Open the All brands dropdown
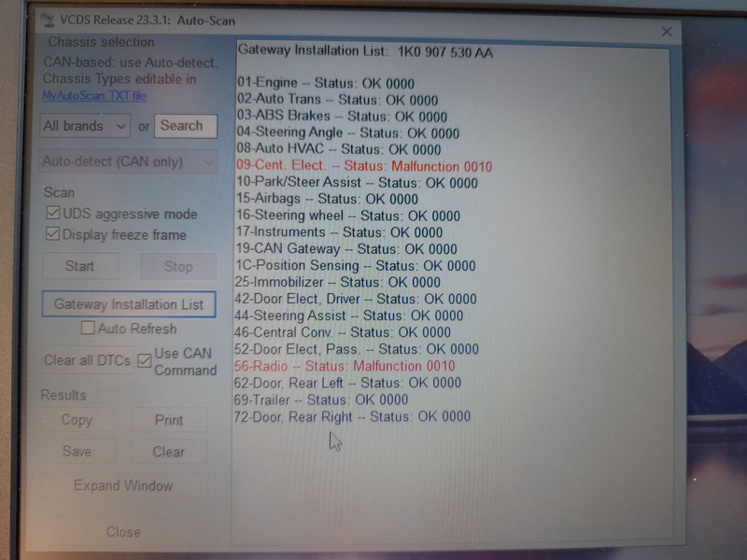The image size is (747, 560). click(85, 126)
